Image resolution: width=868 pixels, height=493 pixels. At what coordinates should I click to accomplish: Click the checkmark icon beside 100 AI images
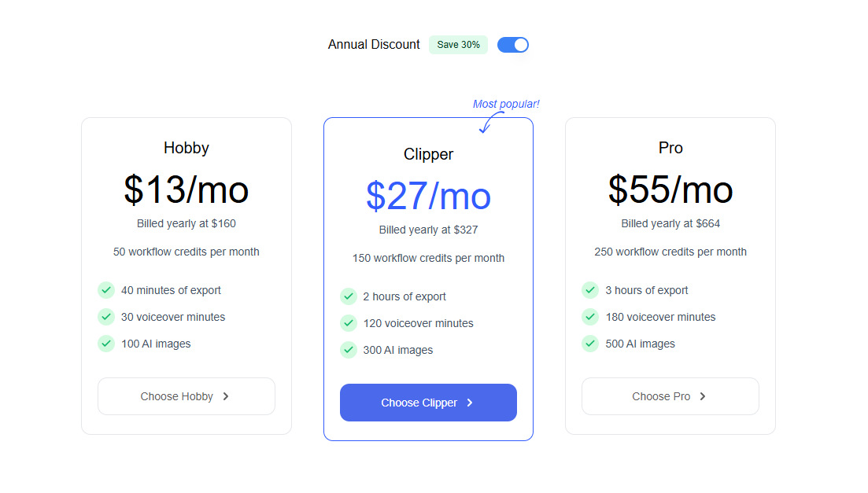pos(106,344)
